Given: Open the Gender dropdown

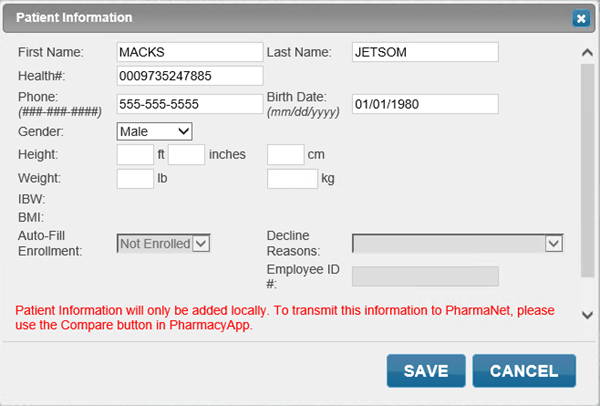Looking at the screenshot, I should 154,130.
